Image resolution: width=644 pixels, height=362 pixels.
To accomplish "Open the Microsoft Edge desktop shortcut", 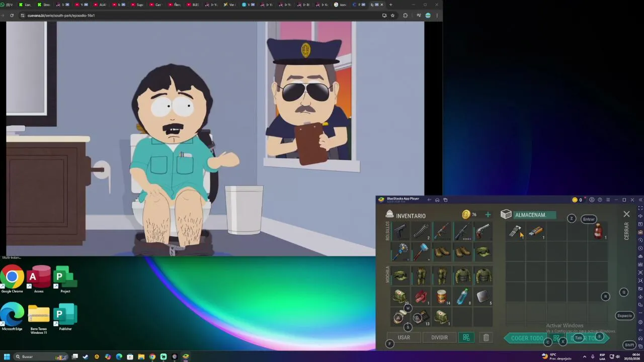I will click(x=12, y=316).
